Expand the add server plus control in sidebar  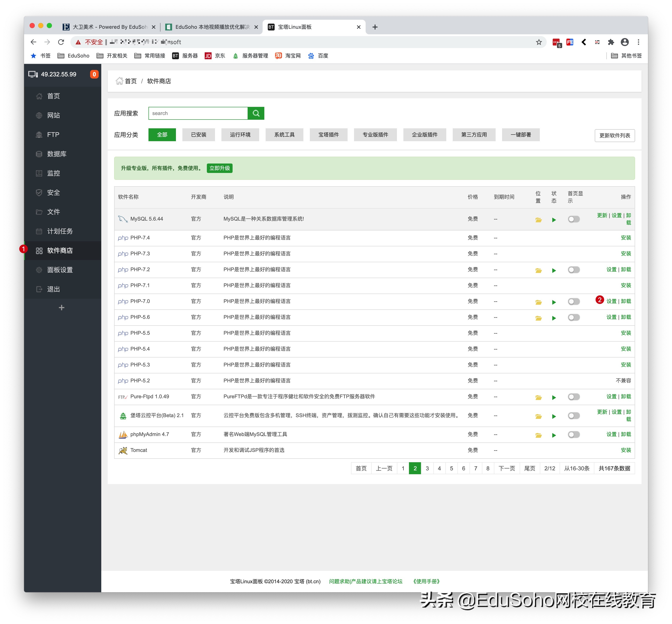[61, 307]
